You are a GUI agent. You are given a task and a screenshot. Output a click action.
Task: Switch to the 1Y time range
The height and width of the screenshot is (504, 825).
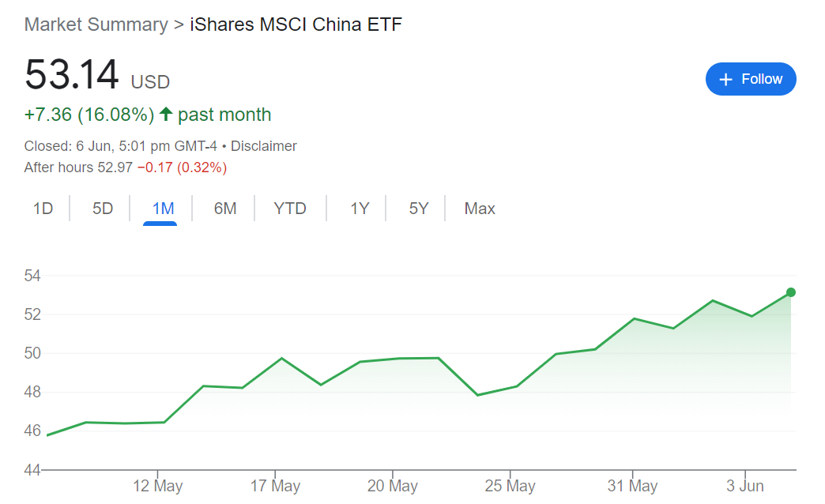[360, 209]
